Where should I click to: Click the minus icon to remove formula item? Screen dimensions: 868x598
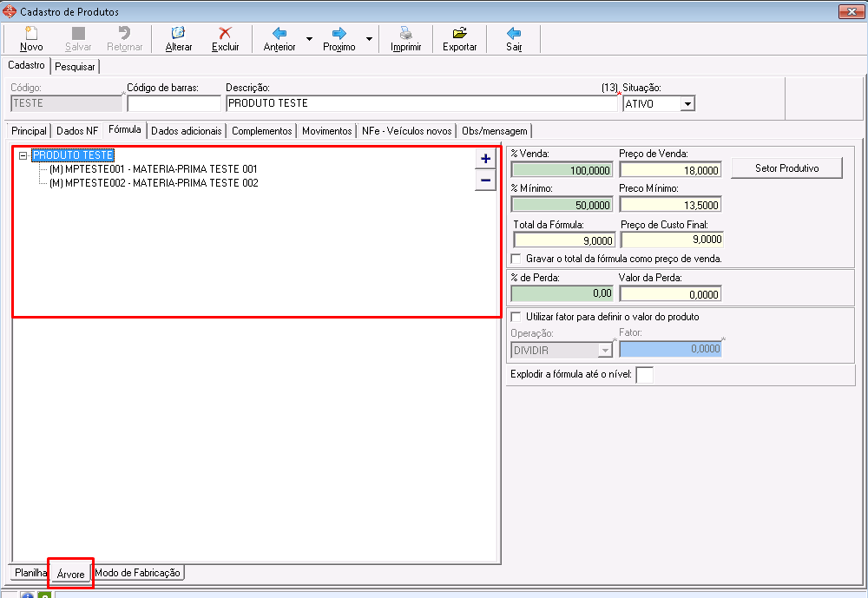[x=485, y=180]
